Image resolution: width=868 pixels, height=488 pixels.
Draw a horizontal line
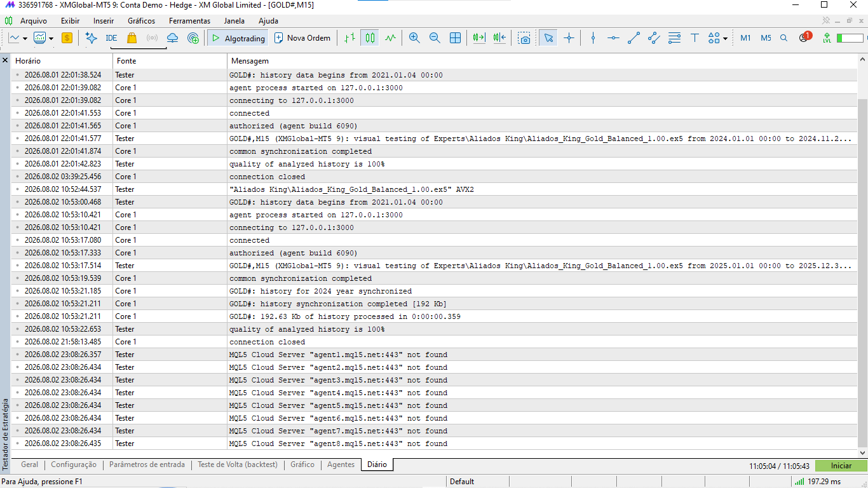(x=613, y=38)
